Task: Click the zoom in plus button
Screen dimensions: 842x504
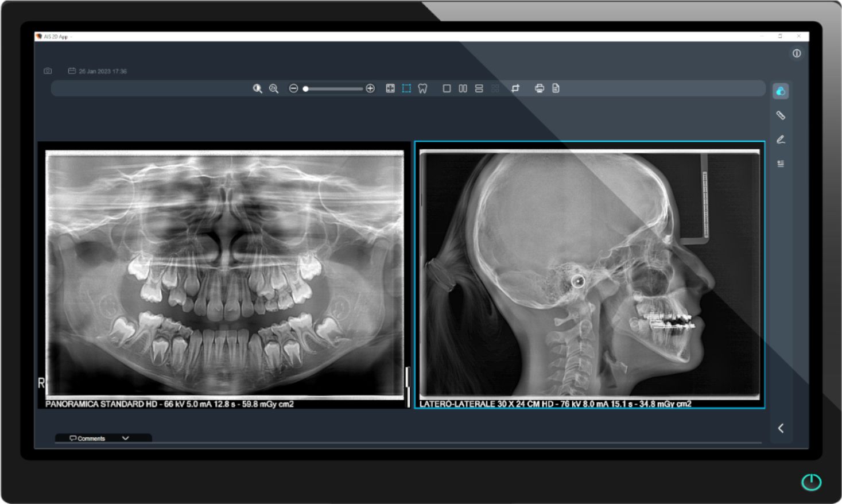Action: click(370, 88)
